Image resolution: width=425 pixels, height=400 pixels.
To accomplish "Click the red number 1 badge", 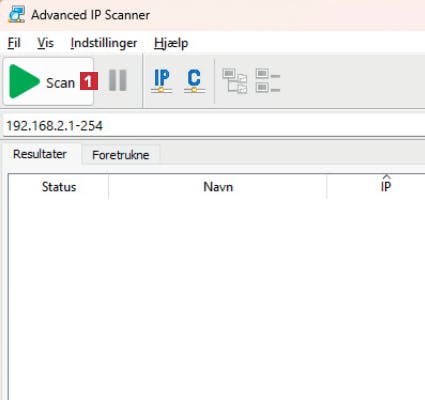I will click(x=89, y=81).
